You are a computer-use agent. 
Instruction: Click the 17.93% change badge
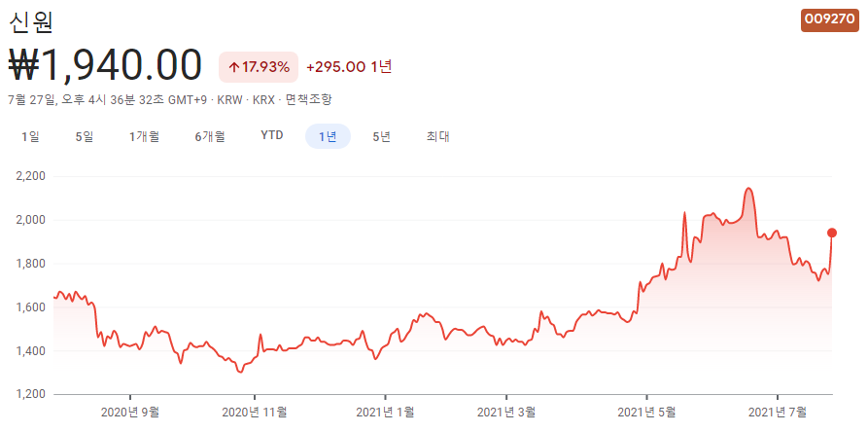(259, 67)
